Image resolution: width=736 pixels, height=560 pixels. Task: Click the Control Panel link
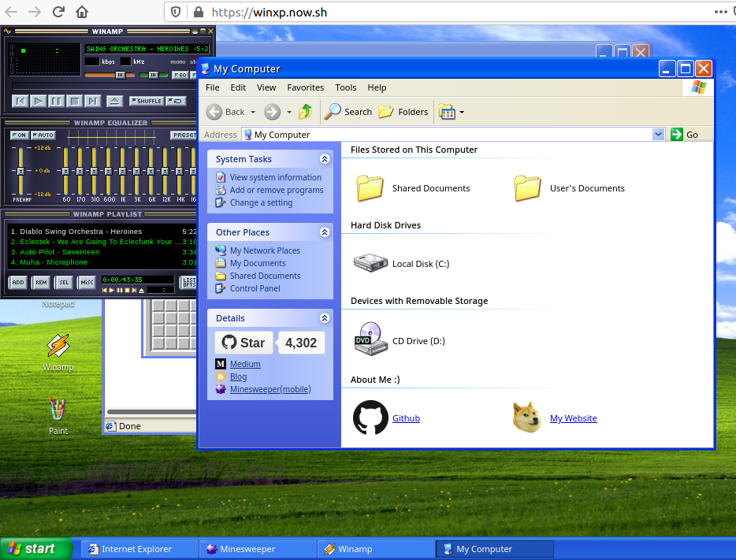coord(255,288)
